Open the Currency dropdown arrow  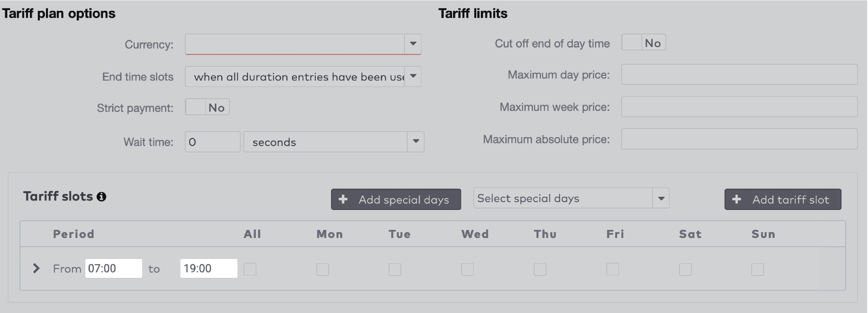414,44
